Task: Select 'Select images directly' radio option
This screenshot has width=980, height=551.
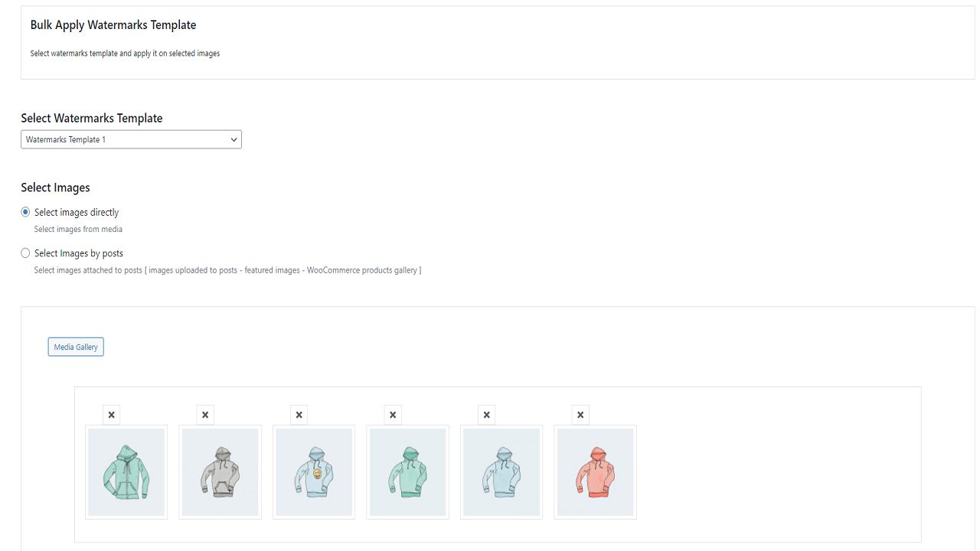Action: (x=25, y=212)
